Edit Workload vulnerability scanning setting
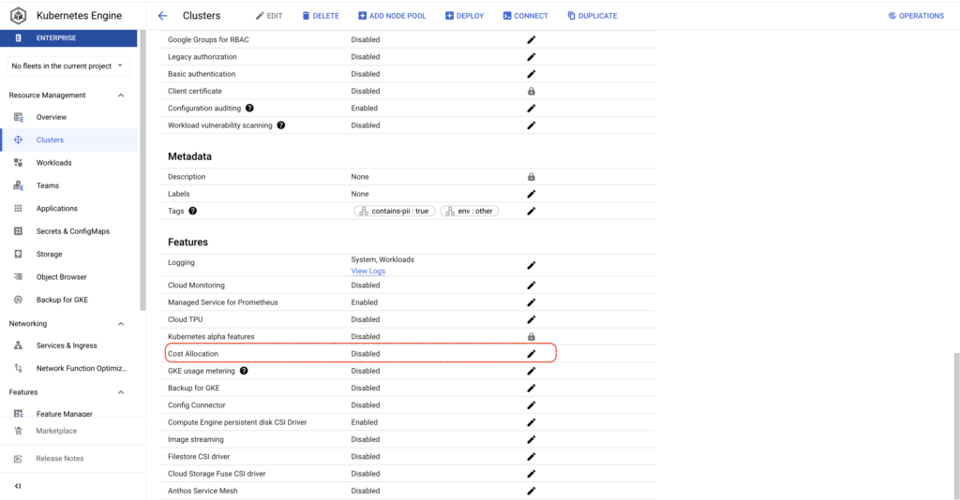The width and height of the screenshot is (960, 500). pos(531,125)
